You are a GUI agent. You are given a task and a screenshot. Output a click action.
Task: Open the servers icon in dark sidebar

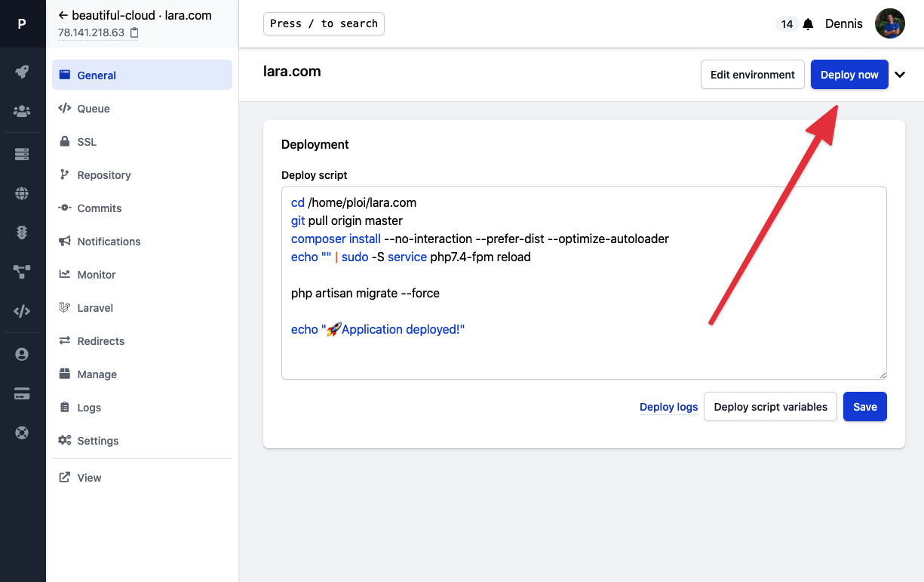coord(22,154)
